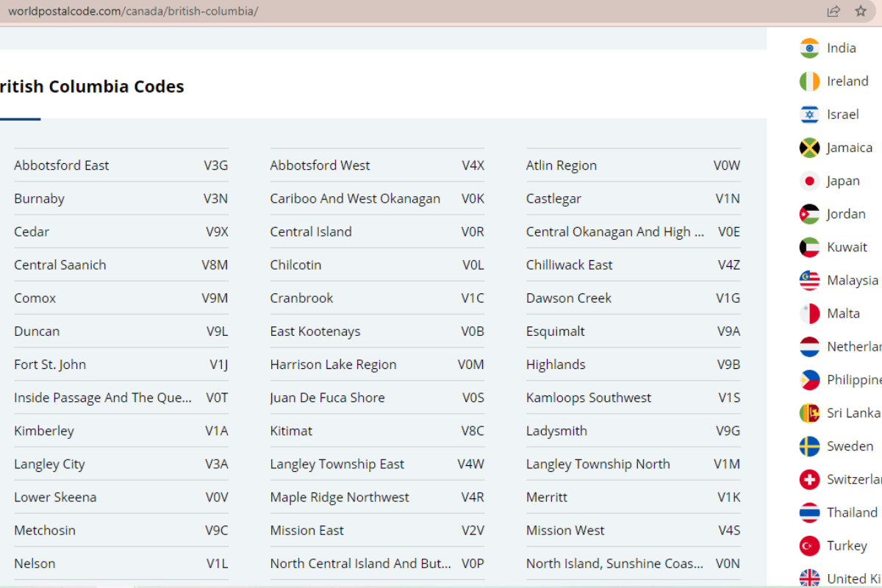Screen dimensions: 882x588
Task: Choose the Japan flag icon
Action: (x=809, y=181)
